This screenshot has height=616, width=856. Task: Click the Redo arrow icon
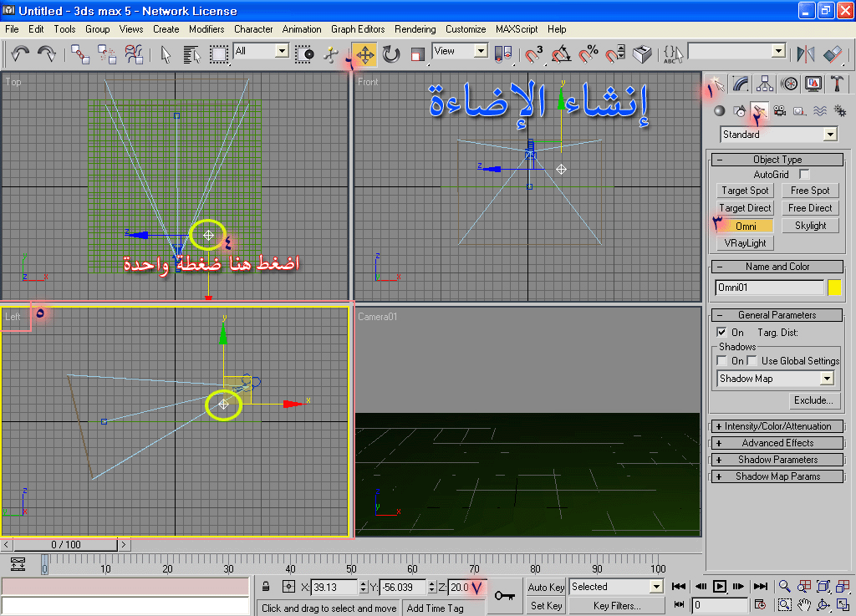coord(47,53)
